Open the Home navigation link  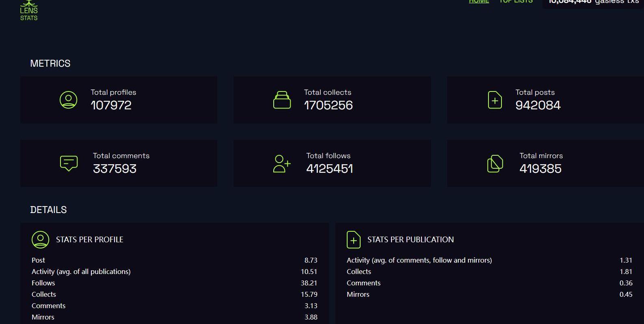(x=479, y=2)
